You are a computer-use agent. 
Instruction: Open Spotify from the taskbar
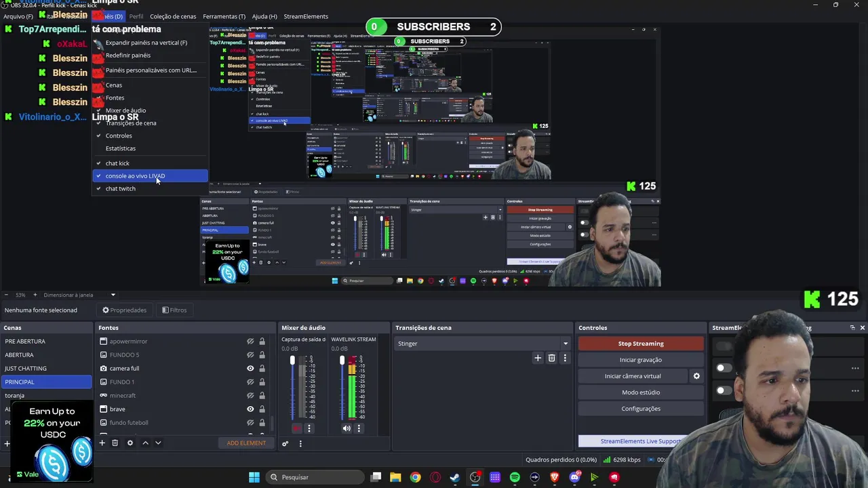(515, 477)
